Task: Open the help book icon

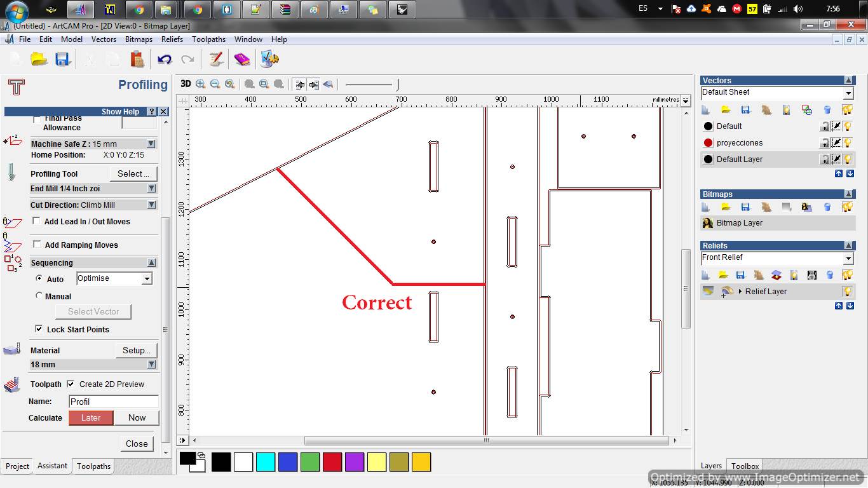Action: [x=242, y=60]
